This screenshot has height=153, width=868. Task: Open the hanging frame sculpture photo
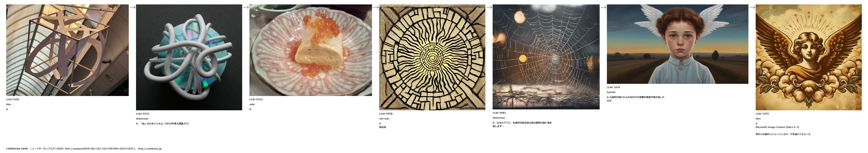[67, 50]
